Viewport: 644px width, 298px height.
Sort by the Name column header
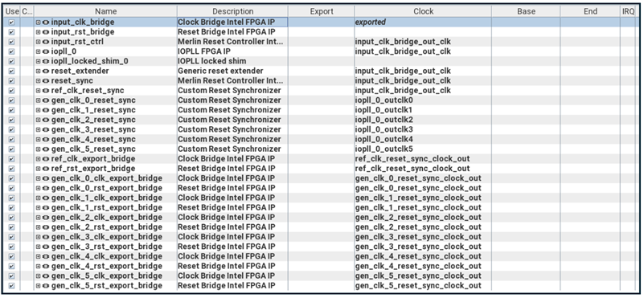105,11
